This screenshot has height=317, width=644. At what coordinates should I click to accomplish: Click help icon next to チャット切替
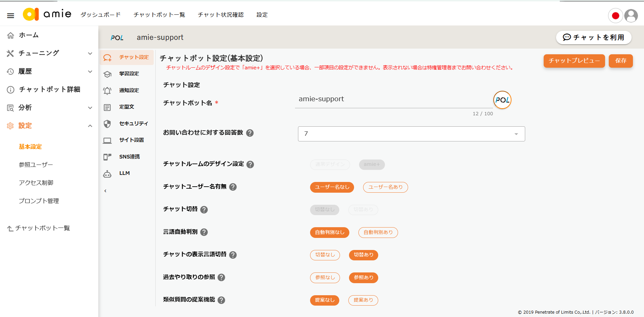(204, 210)
